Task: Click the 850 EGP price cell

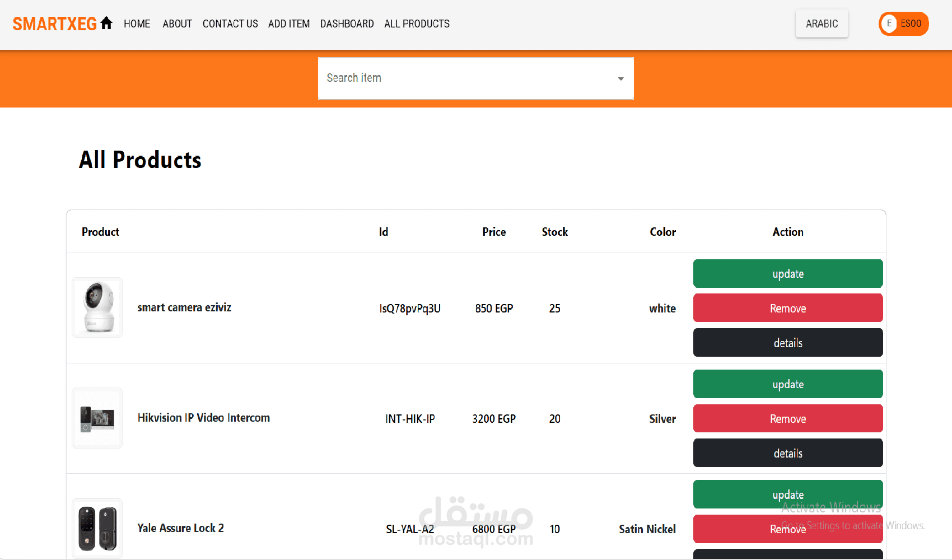Action: [x=494, y=309]
